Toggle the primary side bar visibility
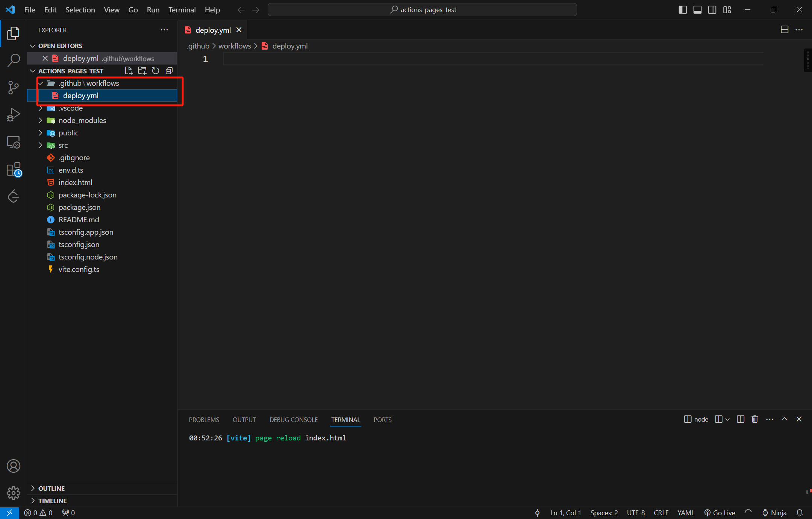Screen dimensions: 812x519 pyautogui.click(x=683, y=10)
